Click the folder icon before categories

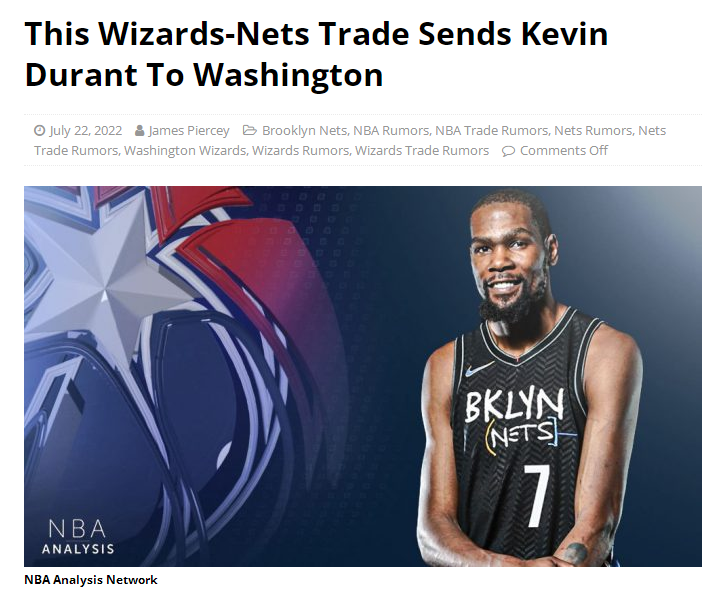click(x=250, y=131)
